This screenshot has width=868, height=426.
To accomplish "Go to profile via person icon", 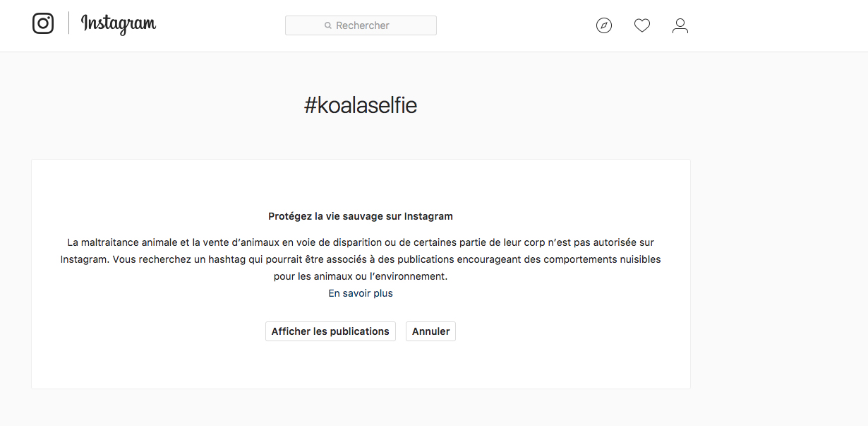I will click(x=680, y=26).
